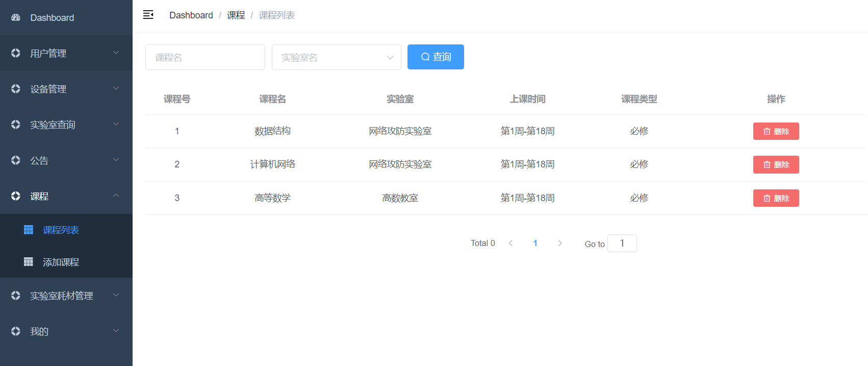Screen dimensions: 868x366
Task: Click the Dashboard gauge icon in sidebar
Action: point(16,17)
